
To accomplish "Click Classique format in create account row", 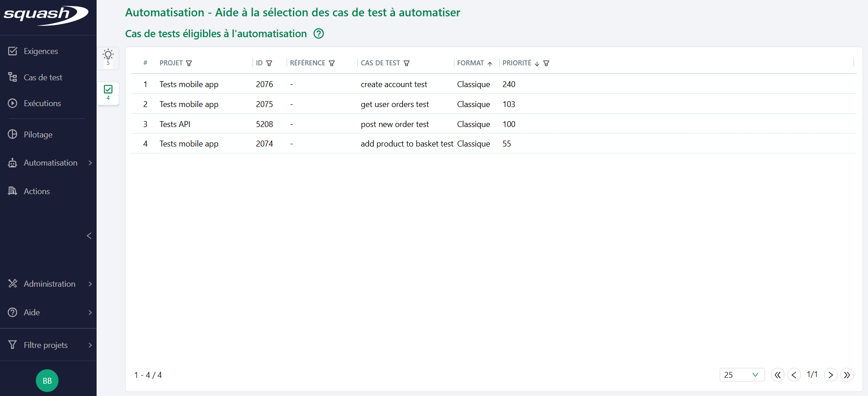I will pos(473,84).
